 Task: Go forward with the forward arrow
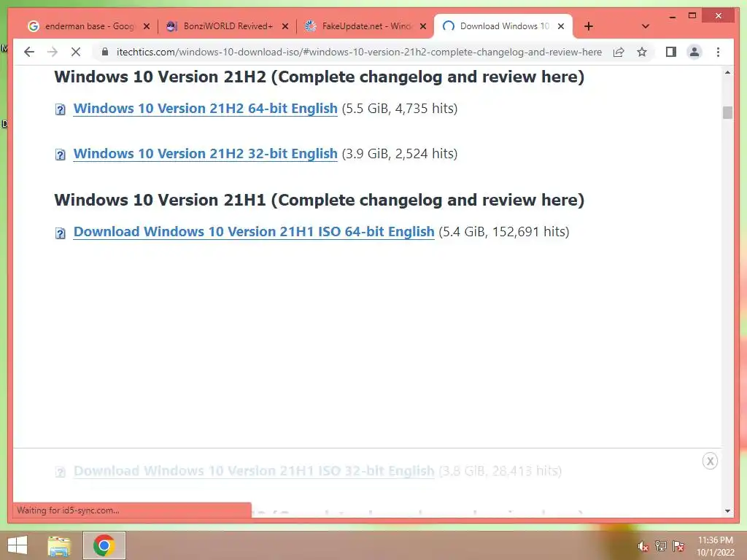pyautogui.click(x=53, y=52)
